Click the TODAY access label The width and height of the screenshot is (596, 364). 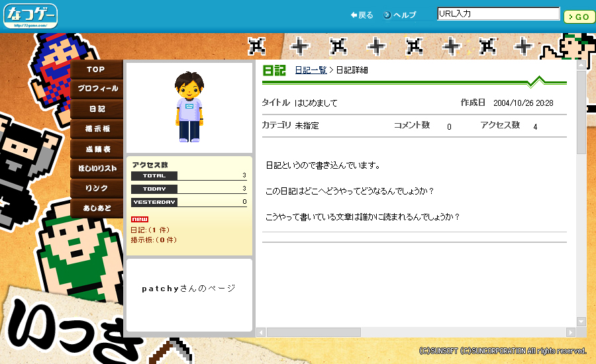pyautogui.click(x=154, y=189)
